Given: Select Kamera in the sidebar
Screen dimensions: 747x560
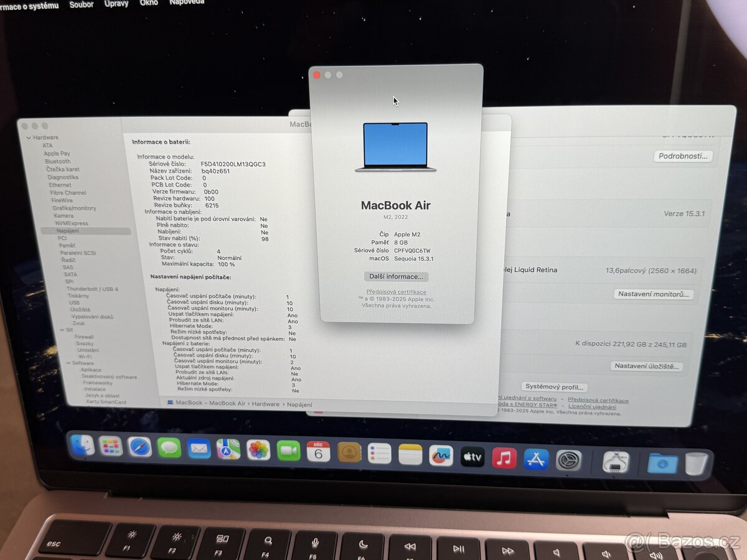Looking at the screenshot, I should click(63, 216).
